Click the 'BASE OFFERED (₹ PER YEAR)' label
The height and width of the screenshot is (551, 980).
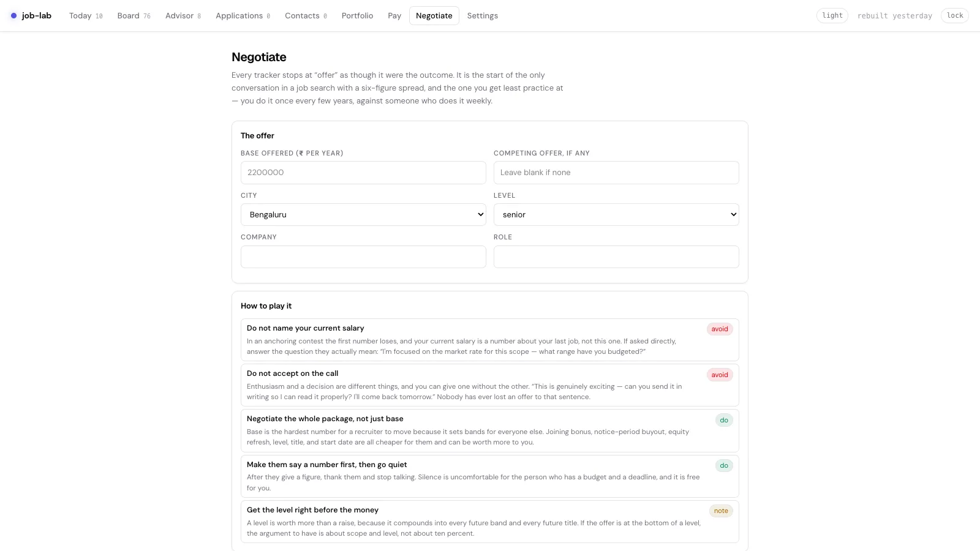pyautogui.click(x=292, y=153)
